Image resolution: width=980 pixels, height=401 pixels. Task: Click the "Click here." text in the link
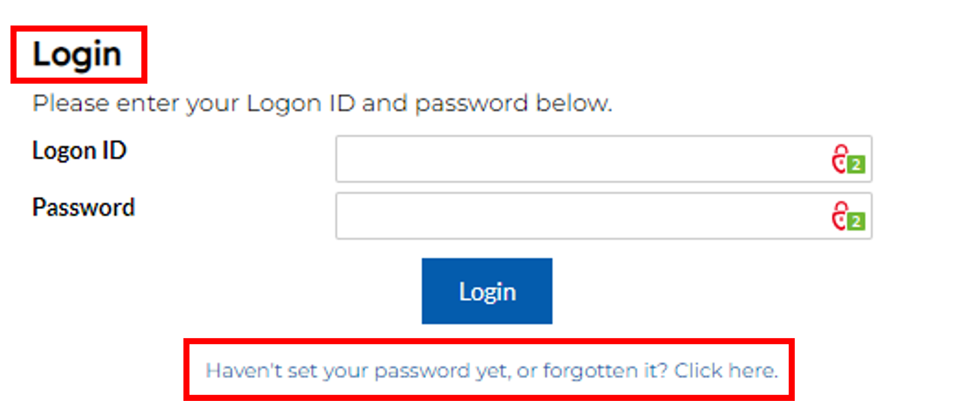[x=726, y=370]
